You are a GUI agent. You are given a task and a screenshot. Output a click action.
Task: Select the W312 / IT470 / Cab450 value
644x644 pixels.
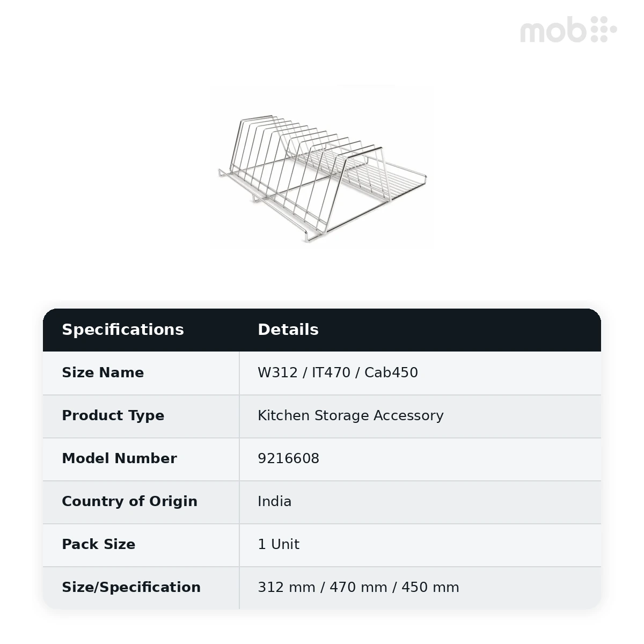pos(338,372)
